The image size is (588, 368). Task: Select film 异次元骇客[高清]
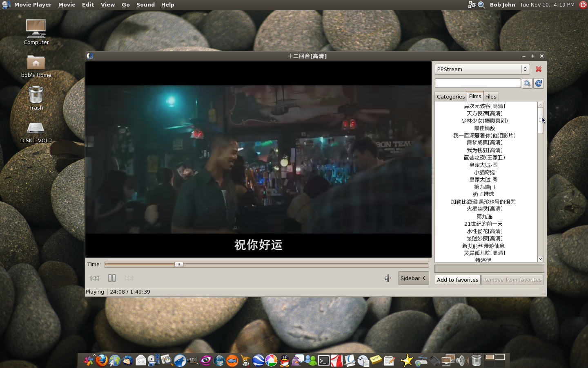click(x=484, y=106)
